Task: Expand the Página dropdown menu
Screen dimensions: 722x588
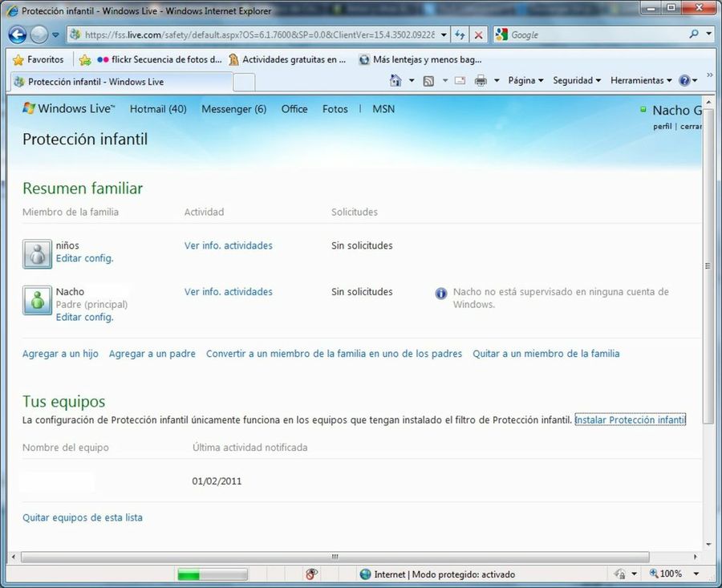Action: (525, 80)
